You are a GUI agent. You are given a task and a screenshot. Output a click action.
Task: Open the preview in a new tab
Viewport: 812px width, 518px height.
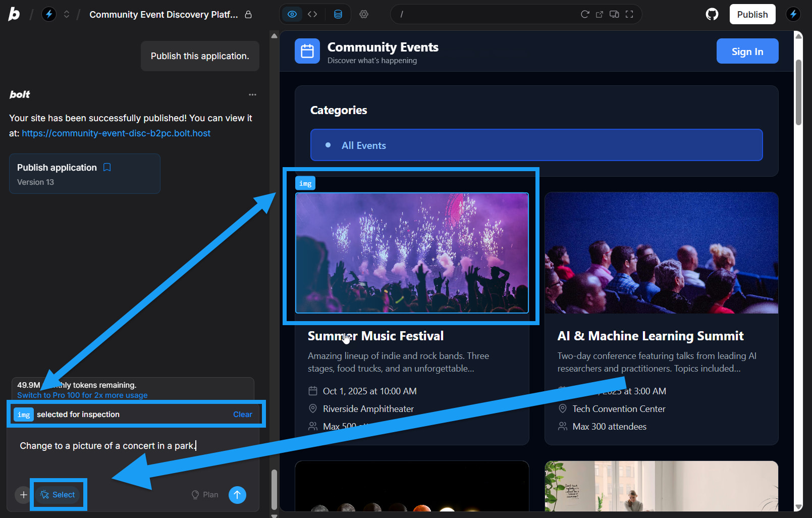pos(600,14)
